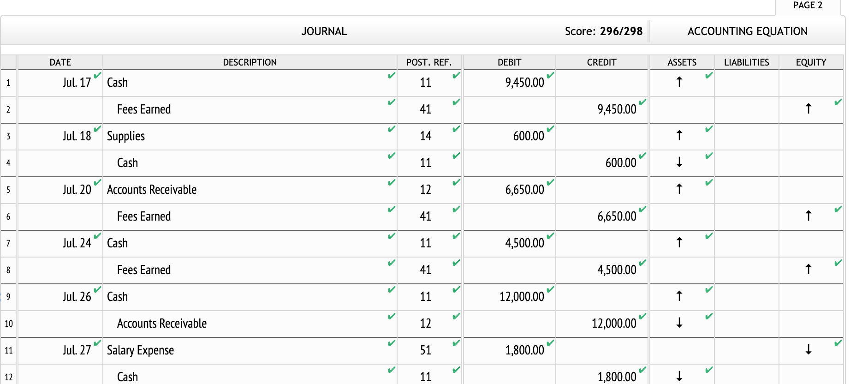Click the POST. REF. column header

(x=429, y=62)
